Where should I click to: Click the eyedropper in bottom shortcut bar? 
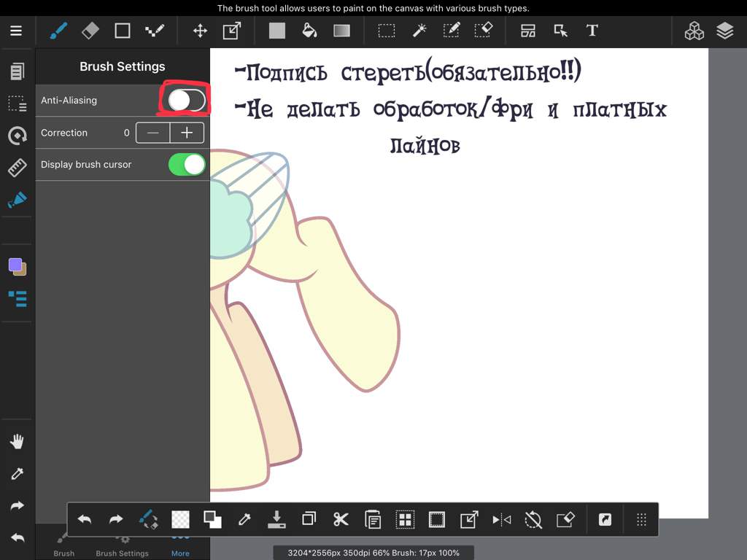click(244, 519)
